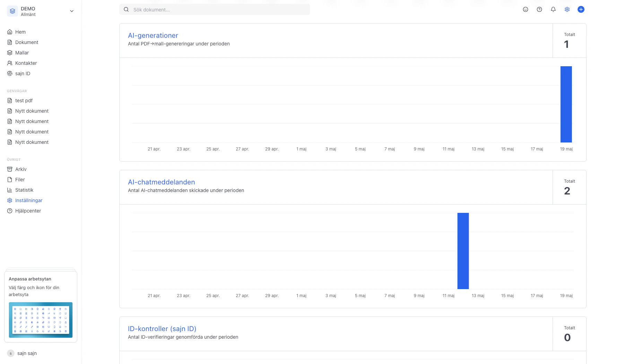The image size is (624, 364).
Task: Click 'Antal ID-verifieringar genomförda under perioden' subtitle
Action: (183, 337)
